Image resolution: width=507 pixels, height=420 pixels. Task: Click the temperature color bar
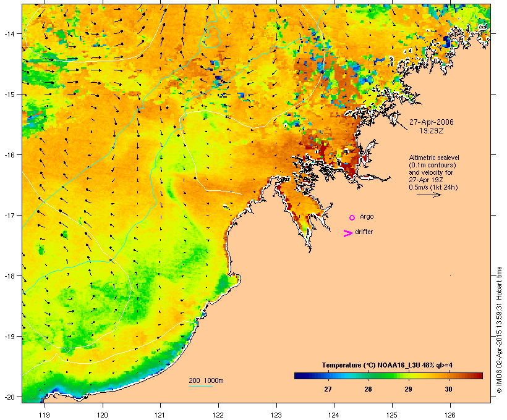coord(388,376)
